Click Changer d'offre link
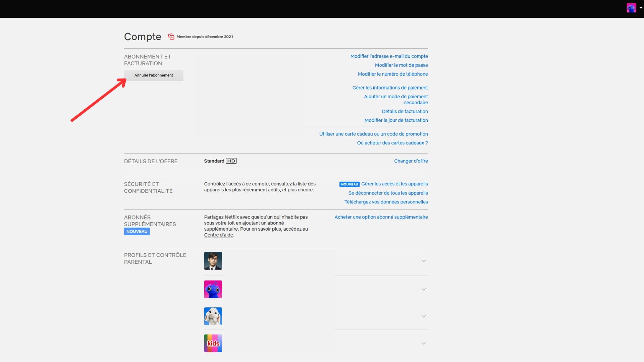Image resolution: width=644 pixels, height=362 pixels. (x=411, y=161)
